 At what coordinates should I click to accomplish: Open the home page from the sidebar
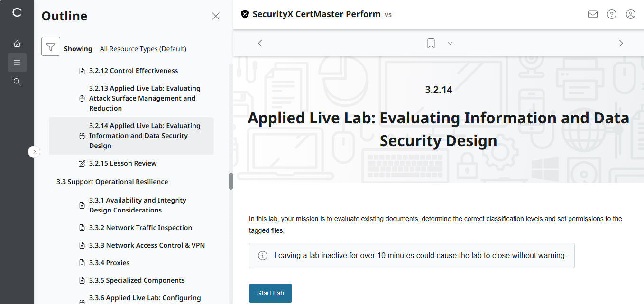(x=17, y=43)
